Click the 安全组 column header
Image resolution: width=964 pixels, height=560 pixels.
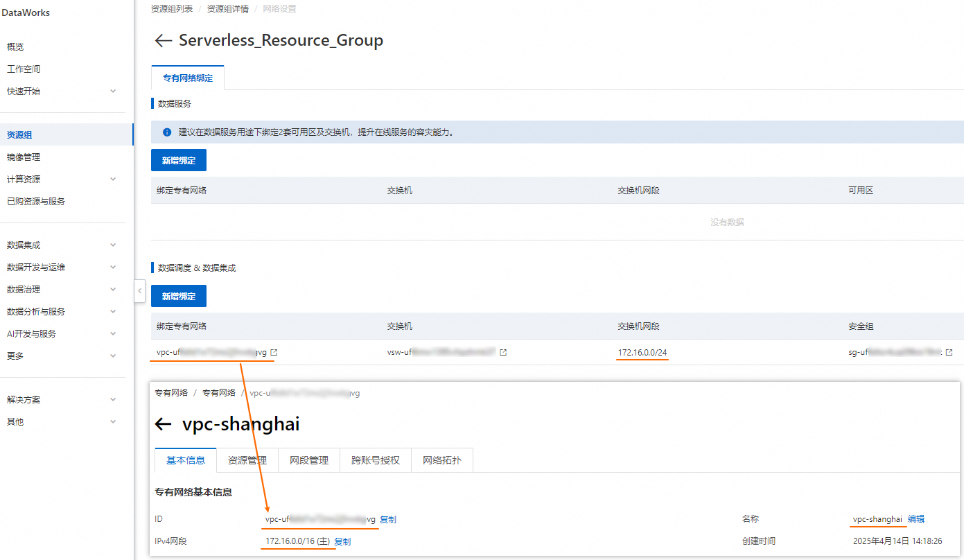(861, 326)
